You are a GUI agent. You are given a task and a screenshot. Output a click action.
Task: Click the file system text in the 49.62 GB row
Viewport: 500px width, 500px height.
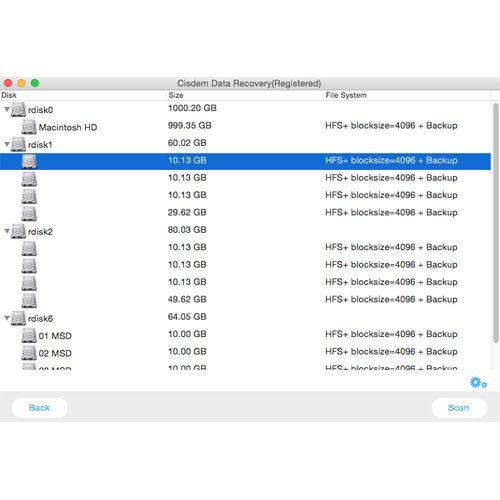pyautogui.click(x=391, y=299)
